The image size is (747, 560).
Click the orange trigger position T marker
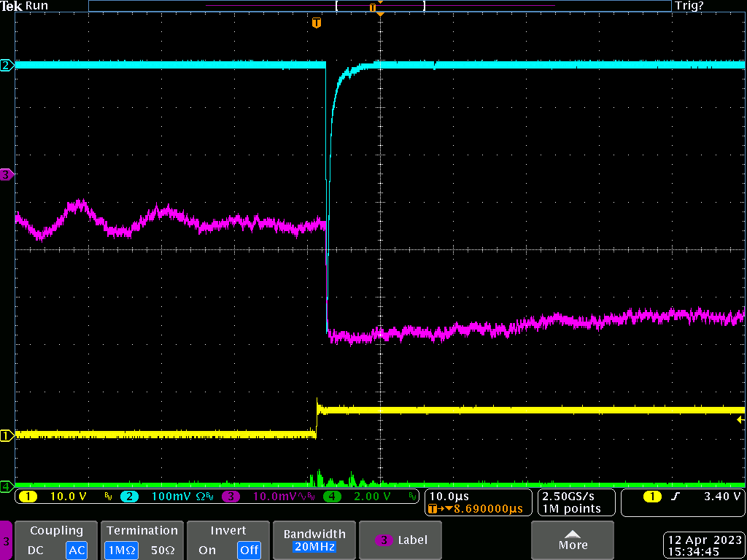point(316,23)
